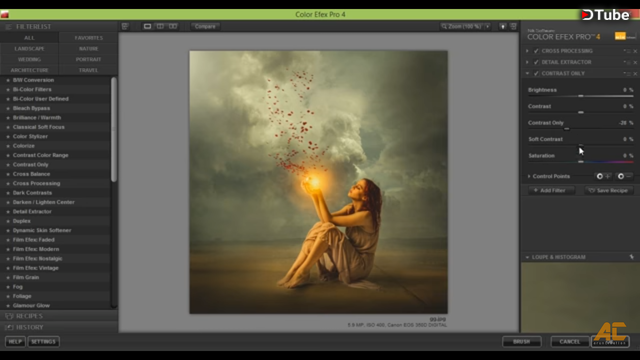This screenshot has height=360, width=640.
Task: Select the Film Efex: Vintage filter
Action: tap(36, 268)
